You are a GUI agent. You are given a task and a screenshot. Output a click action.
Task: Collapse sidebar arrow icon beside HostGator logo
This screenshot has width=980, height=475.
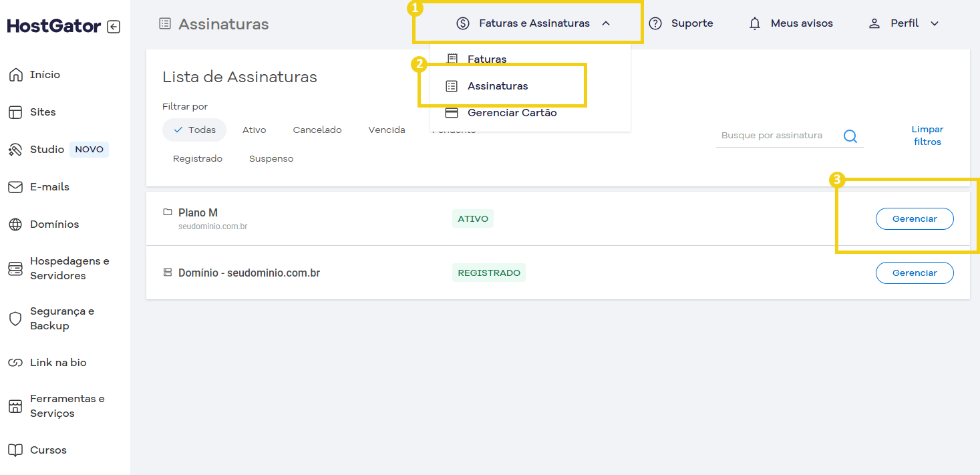click(x=114, y=27)
